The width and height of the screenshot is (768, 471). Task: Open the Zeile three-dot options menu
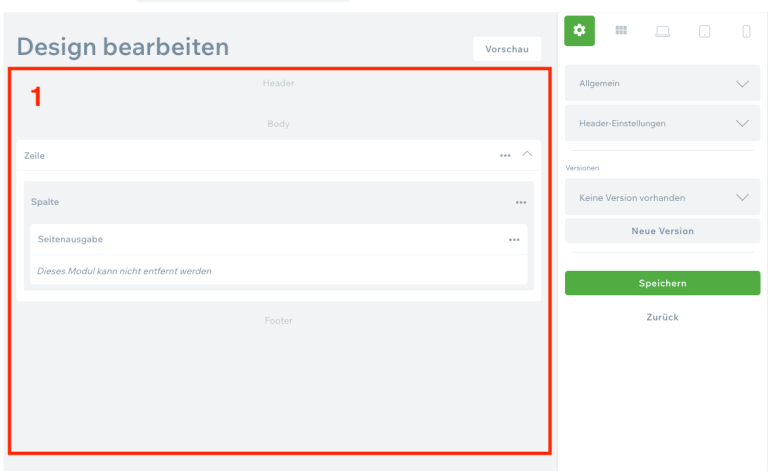[506, 156]
